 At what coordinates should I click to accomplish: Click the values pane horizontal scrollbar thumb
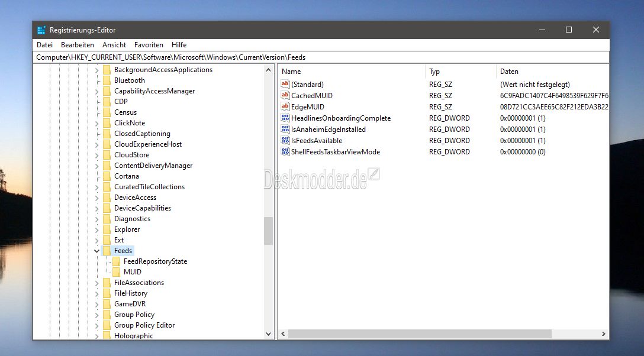pyautogui.click(x=420, y=334)
